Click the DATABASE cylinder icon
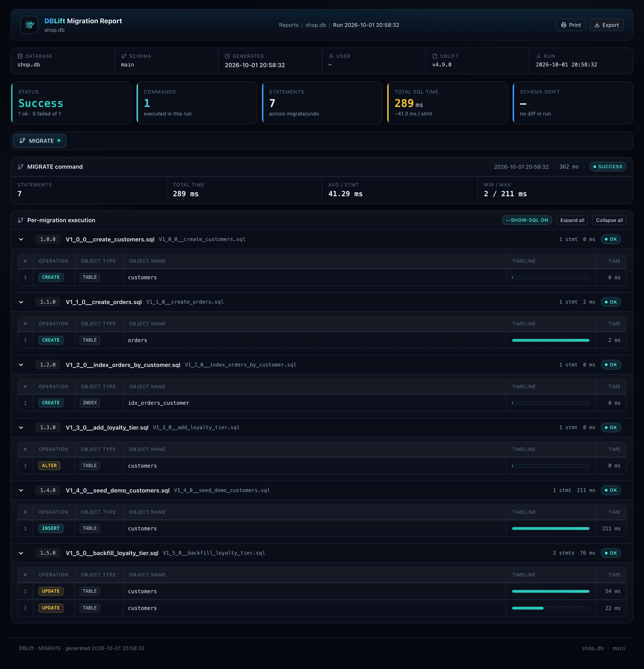 pyautogui.click(x=20, y=56)
